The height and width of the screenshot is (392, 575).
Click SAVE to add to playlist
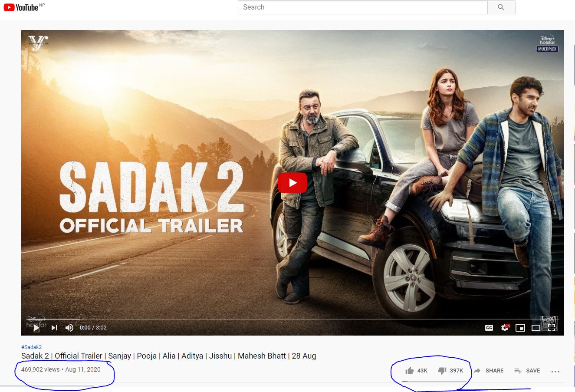[x=527, y=371]
